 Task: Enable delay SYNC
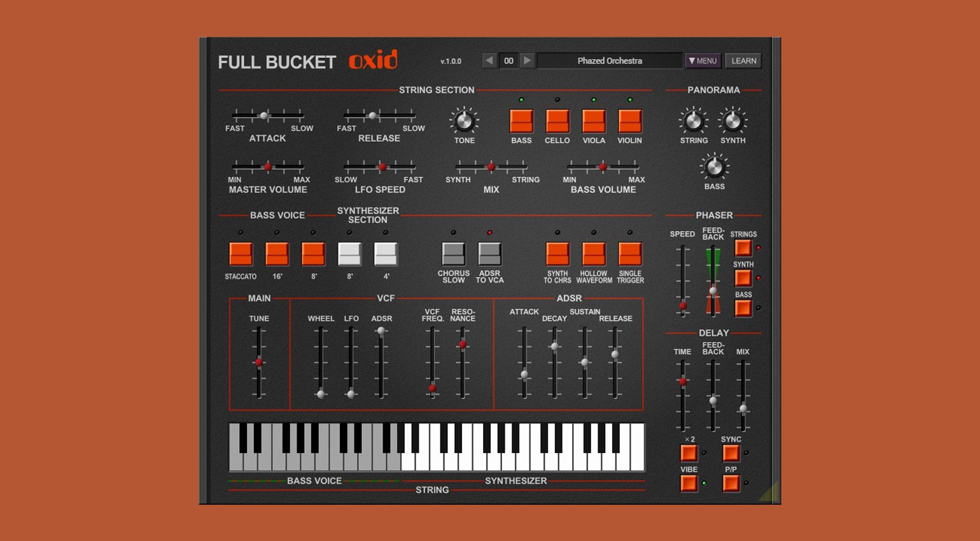731,453
